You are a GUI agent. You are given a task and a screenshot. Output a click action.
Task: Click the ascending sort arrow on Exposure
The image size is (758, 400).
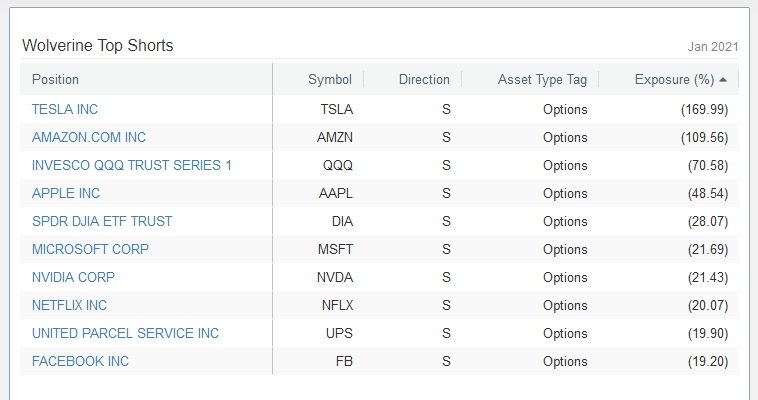(723, 80)
